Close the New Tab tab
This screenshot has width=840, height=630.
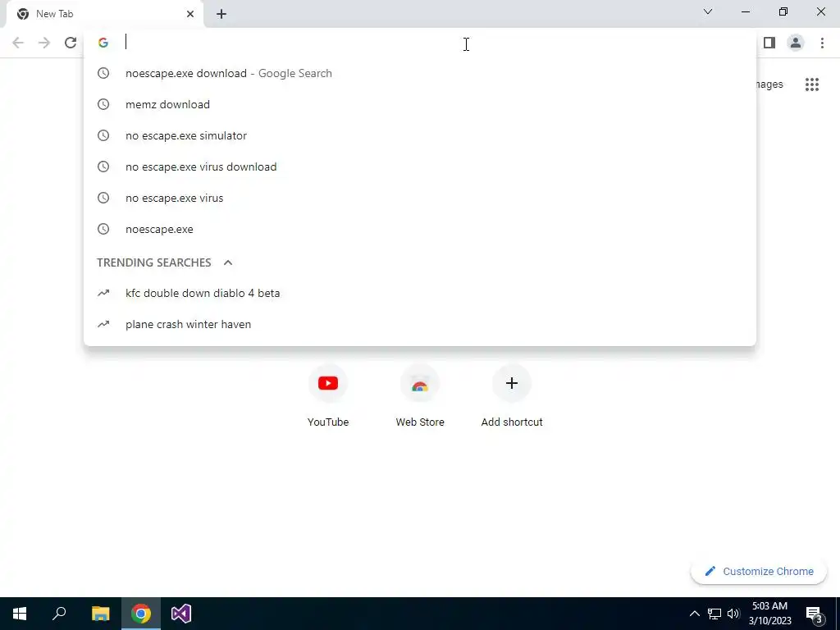point(190,14)
